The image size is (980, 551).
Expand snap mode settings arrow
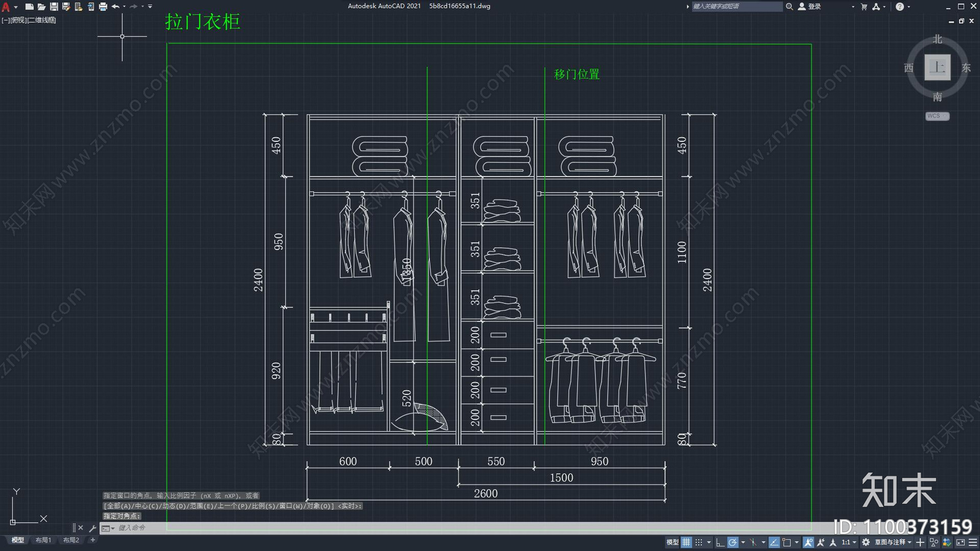pyautogui.click(x=709, y=542)
